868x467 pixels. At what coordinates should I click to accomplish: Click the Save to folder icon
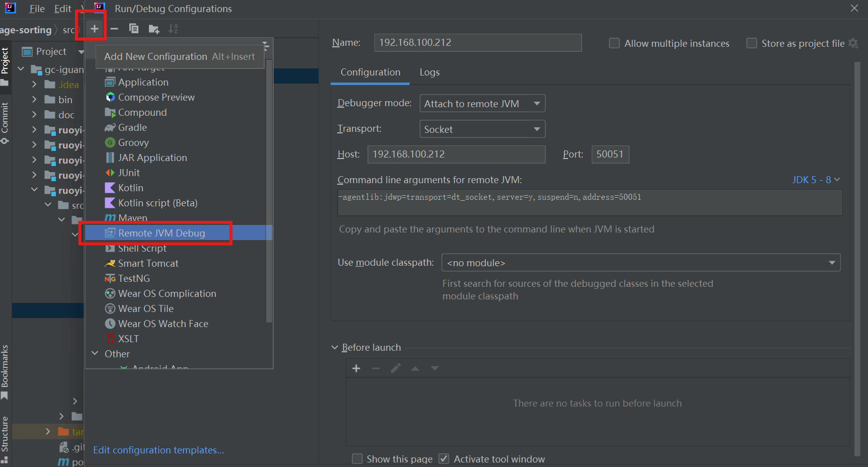154,29
